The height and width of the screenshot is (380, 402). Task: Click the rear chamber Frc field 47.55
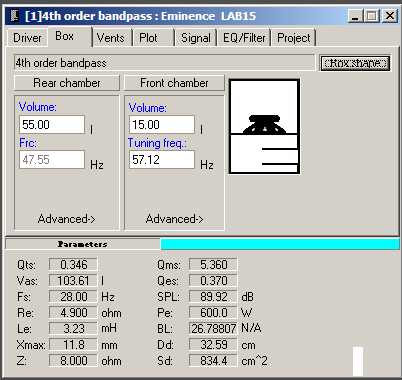(x=52, y=159)
